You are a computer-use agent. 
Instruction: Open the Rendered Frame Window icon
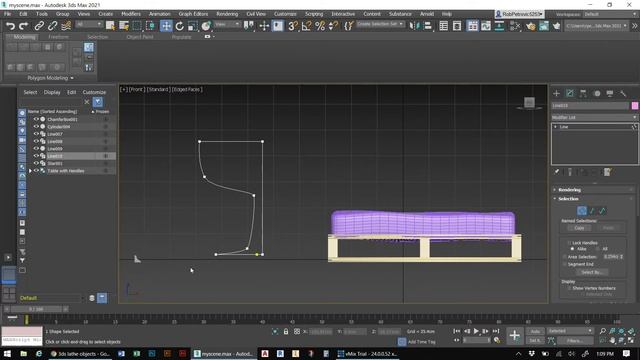click(544, 26)
